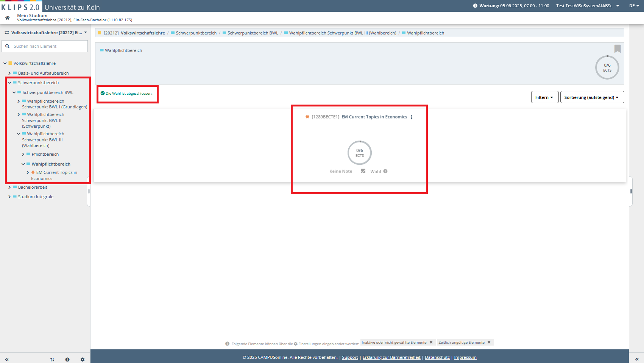Click the yellow folder icon in breadcrumb
Viewport: 644px width, 363px height.
[100, 33]
